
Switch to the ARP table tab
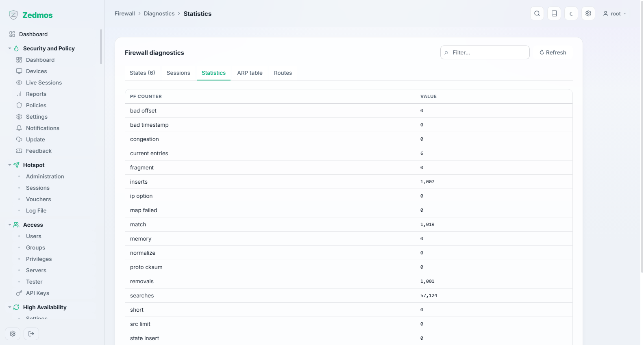click(x=250, y=73)
